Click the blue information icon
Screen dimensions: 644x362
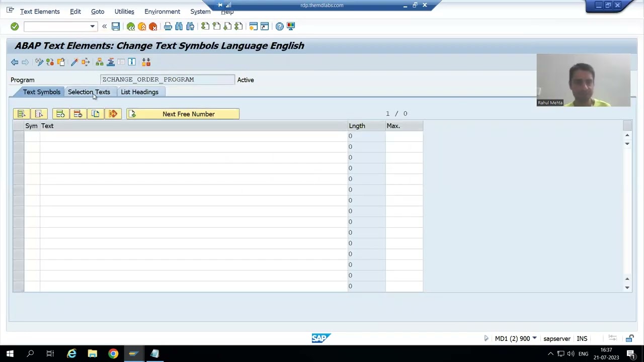pyautogui.click(x=132, y=62)
